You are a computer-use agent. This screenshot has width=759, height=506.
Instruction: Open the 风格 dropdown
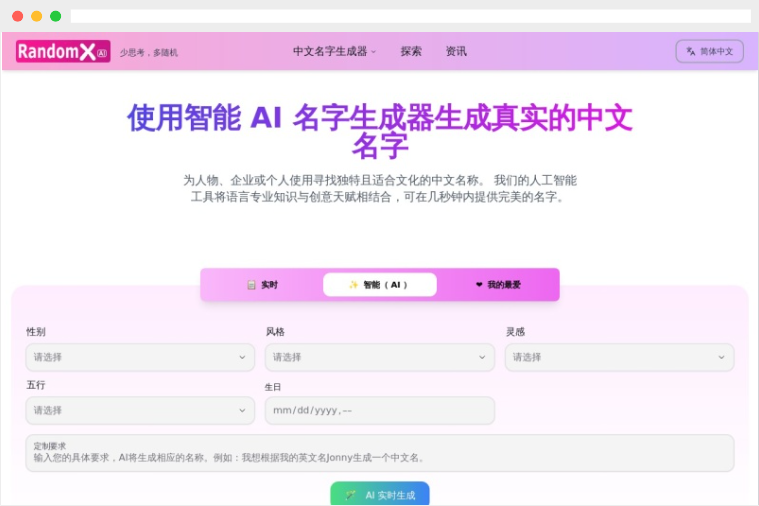tap(380, 357)
